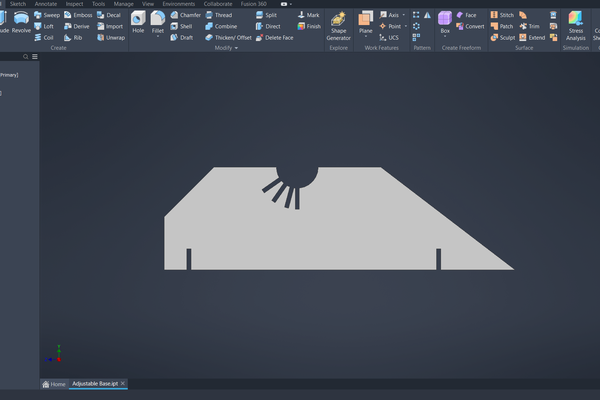Select the Draft tool
Screen dimensions: 600x400
point(182,38)
